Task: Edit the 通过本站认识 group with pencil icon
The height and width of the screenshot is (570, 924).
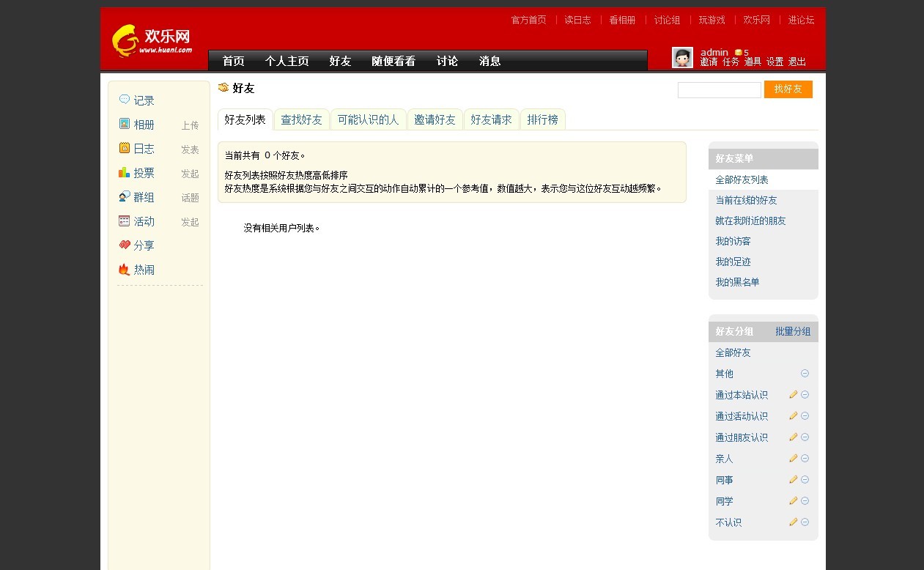Action: (793, 394)
